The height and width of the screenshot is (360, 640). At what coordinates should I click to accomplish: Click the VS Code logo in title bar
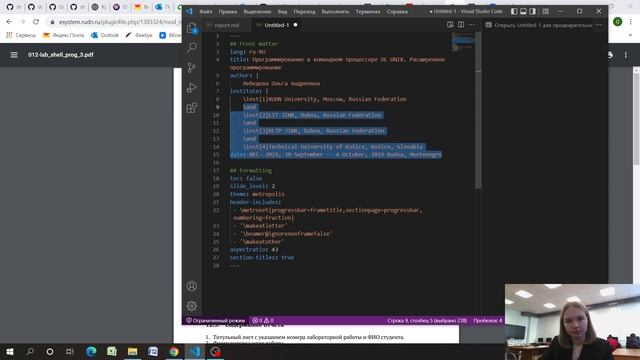pos(189,11)
